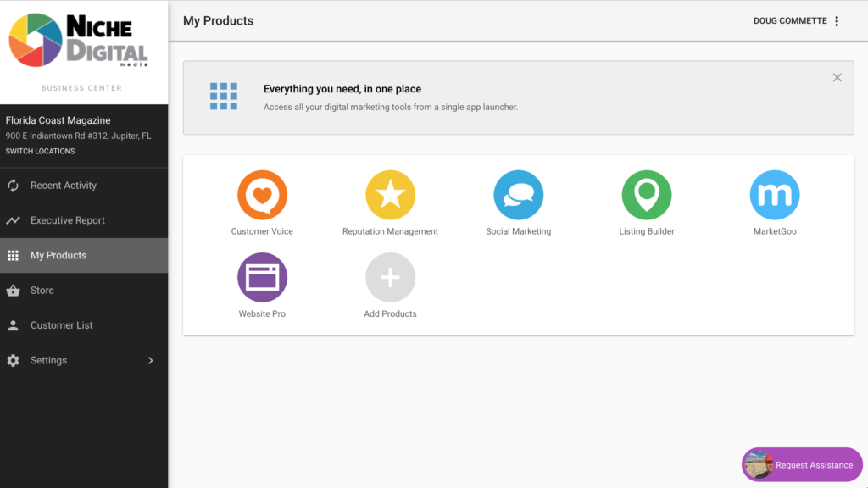
Task: Click the Niche Digital Media logo
Action: pyautogui.click(x=79, y=40)
